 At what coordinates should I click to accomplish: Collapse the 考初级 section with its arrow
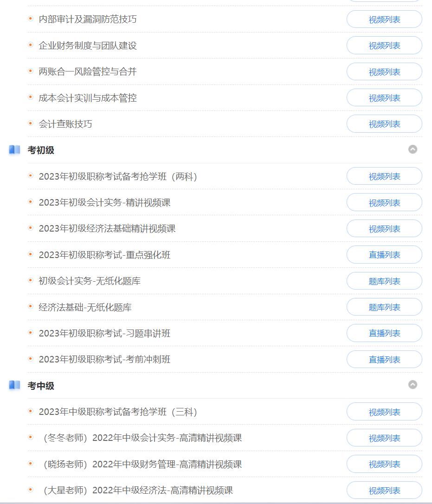tap(413, 149)
